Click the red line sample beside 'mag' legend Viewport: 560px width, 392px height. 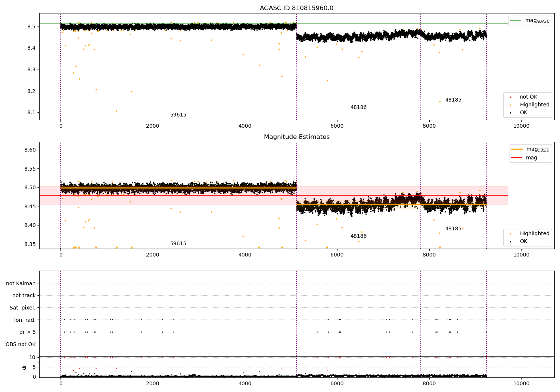[x=517, y=158]
